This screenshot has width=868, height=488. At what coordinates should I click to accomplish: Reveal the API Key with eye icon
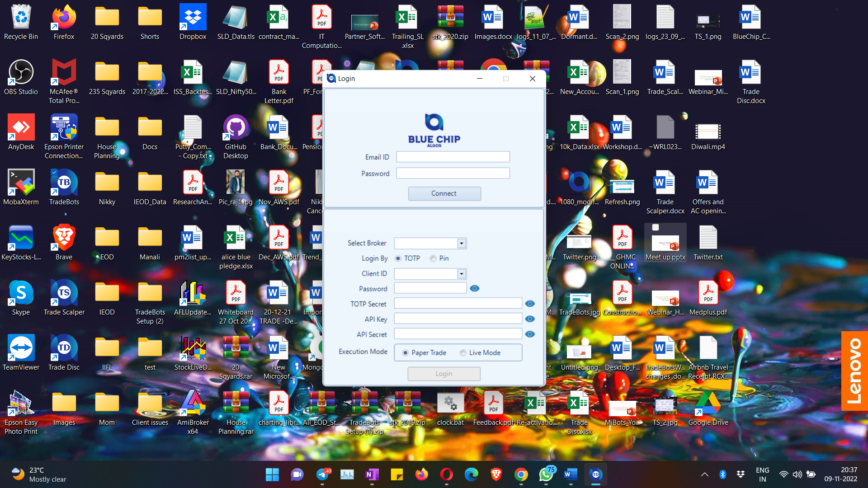click(x=530, y=319)
